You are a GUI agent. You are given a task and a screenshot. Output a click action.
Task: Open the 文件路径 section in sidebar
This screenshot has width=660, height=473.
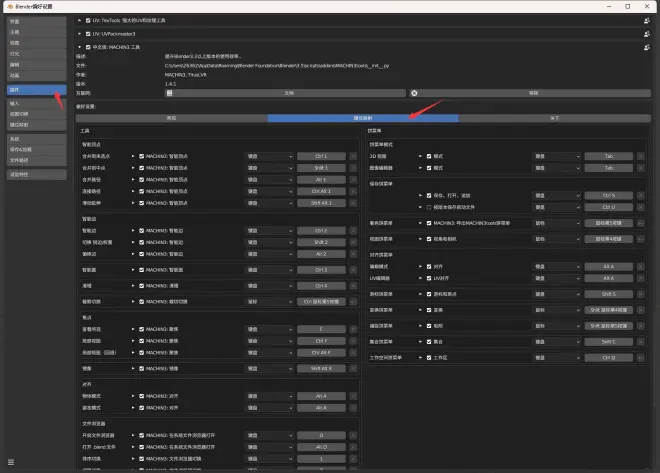37,160
